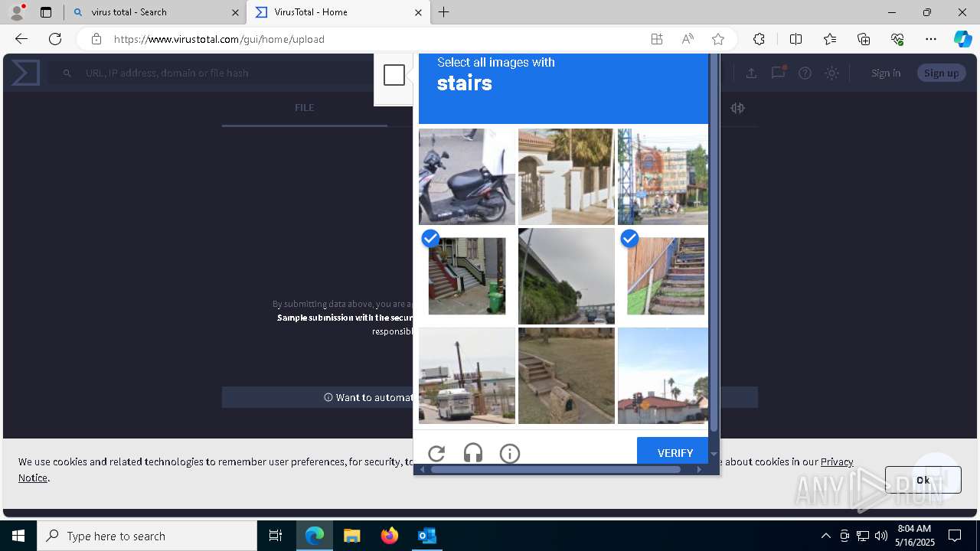Open the Copilot sidebar icon
The height and width of the screenshot is (551, 980).
coord(963,39)
